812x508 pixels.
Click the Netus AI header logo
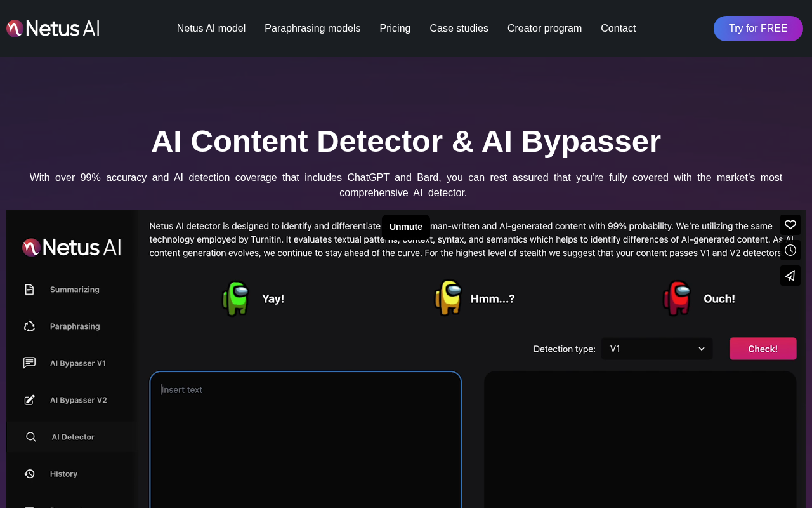(x=53, y=27)
